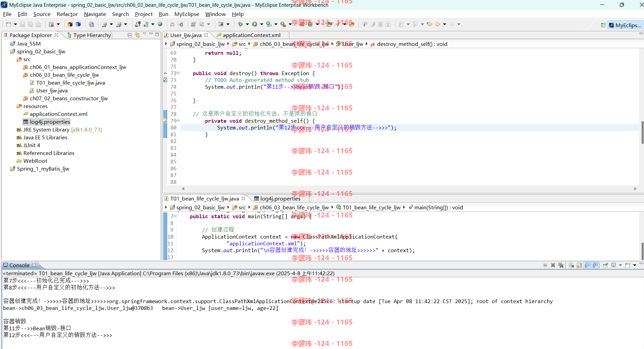Switch to the Type Hierarchy tab
Image resolution: width=644 pixels, height=349 pixels.
click(89, 35)
